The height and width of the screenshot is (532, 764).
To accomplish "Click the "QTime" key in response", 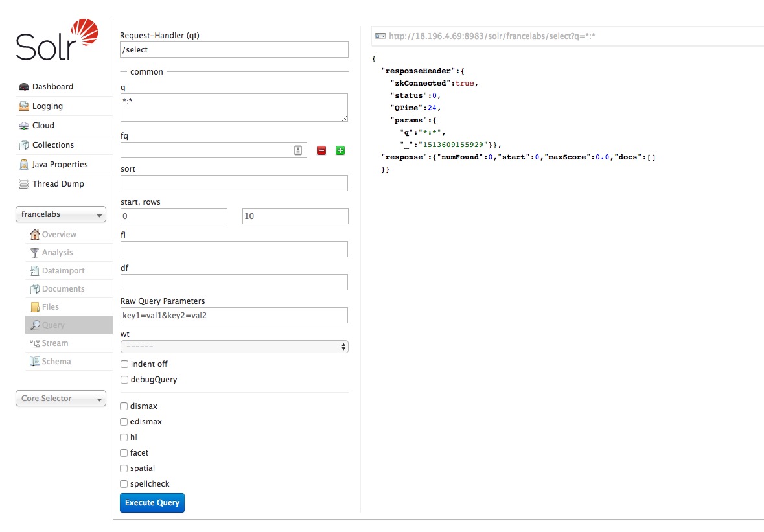I will click(x=406, y=108).
